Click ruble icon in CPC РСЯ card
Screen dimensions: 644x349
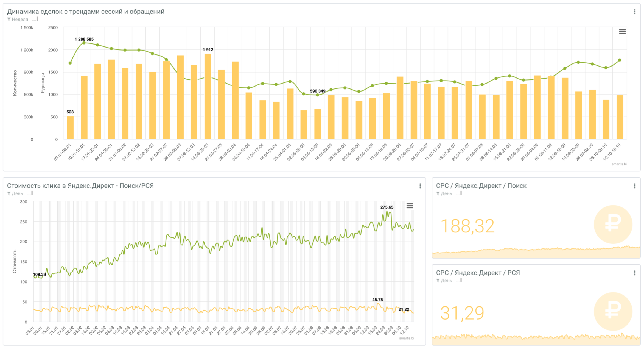click(613, 311)
